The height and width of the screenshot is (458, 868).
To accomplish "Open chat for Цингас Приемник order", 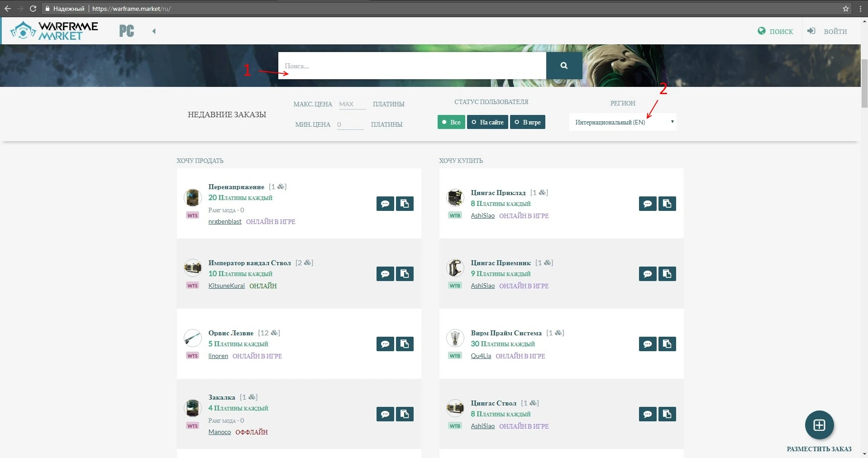I will click(x=648, y=274).
